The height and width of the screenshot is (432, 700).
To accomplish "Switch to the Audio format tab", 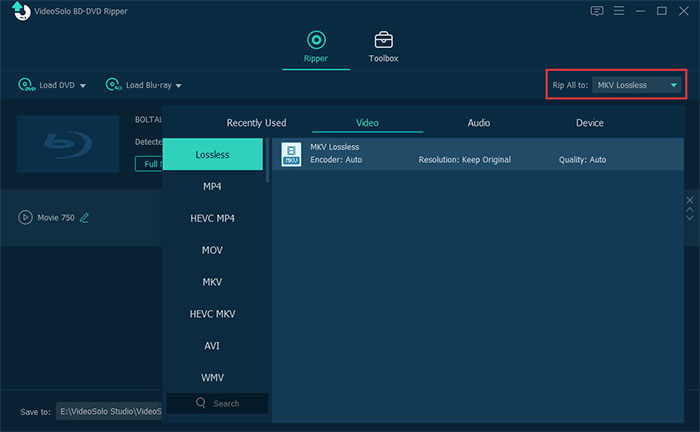I will coord(479,123).
